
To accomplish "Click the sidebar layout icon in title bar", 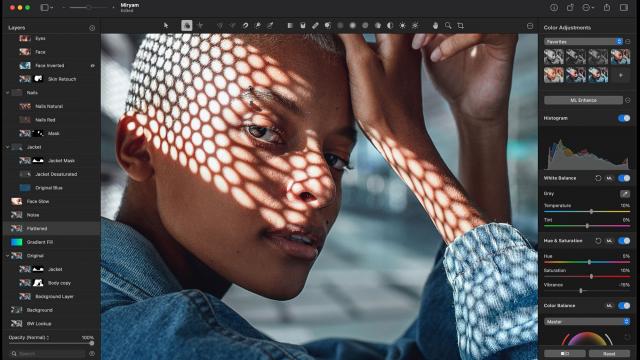I will pyautogui.click(x=44, y=7).
